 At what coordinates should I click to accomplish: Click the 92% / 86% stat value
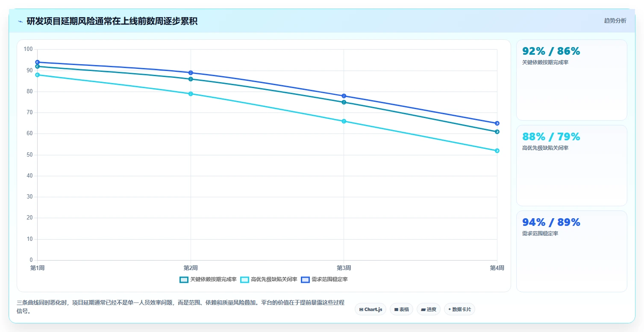tap(551, 51)
